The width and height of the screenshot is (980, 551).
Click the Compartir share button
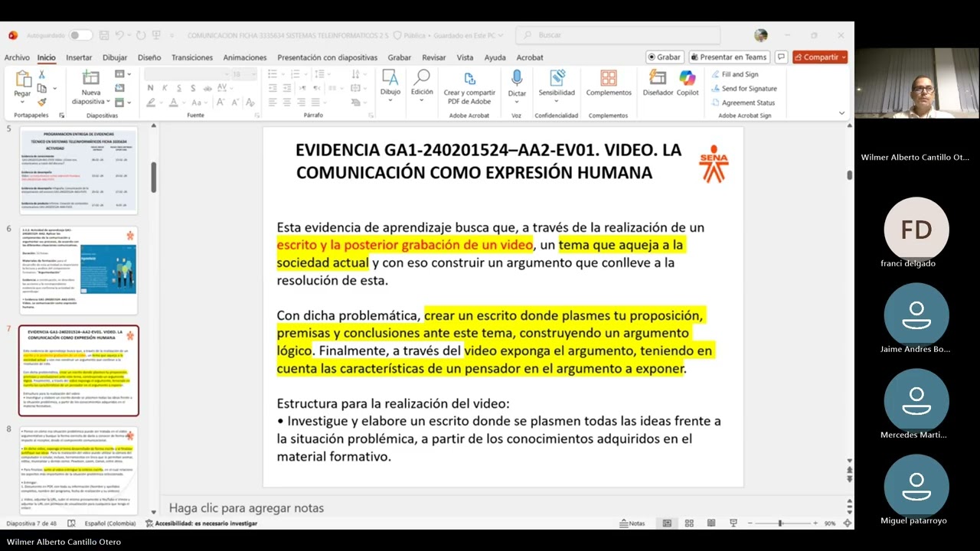820,57
